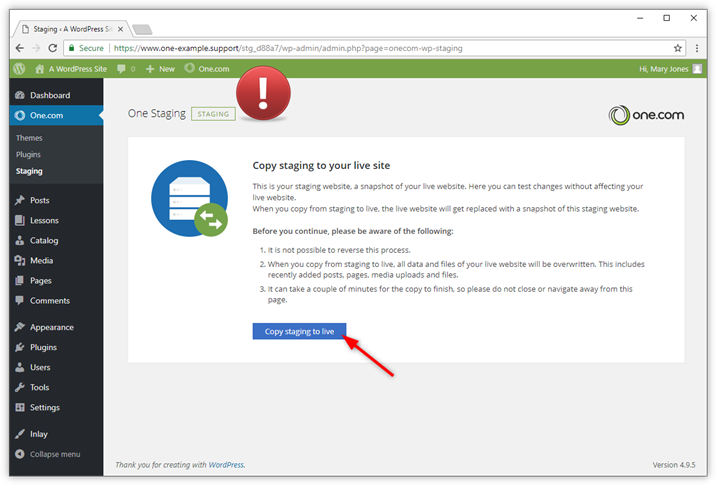Maximize the browser window
716x485 pixels.
click(x=667, y=18)
